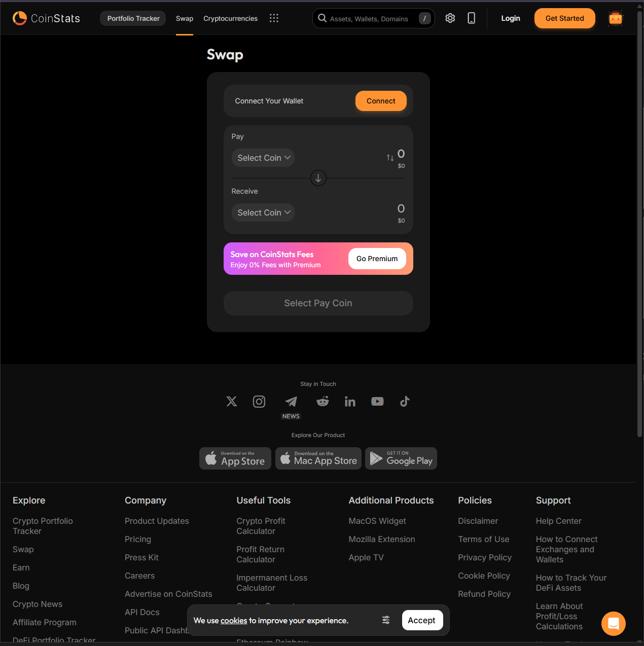Toggle amount units beside Pay value
Screen dimensions: 644x646
coord(390,158)
